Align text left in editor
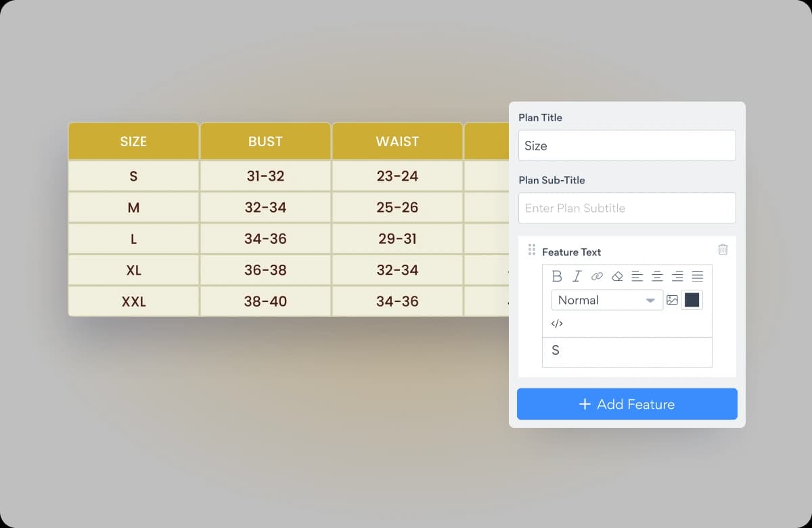812x528 pixels. pos(637,276)
